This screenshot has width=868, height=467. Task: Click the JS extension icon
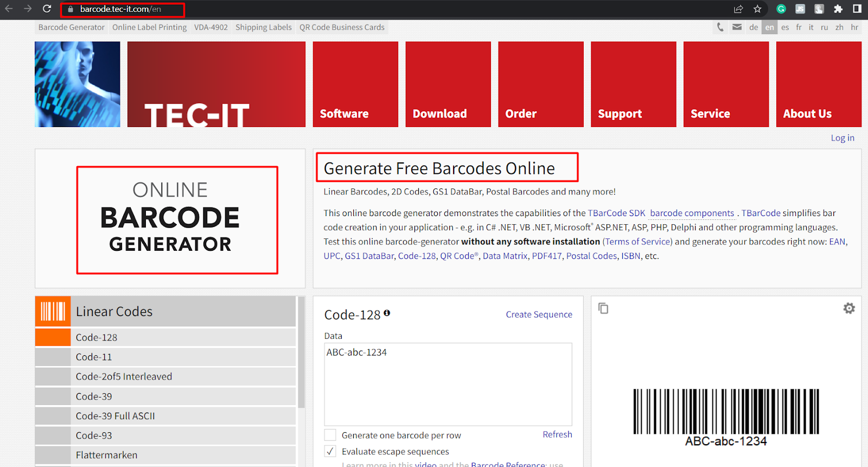800,9
